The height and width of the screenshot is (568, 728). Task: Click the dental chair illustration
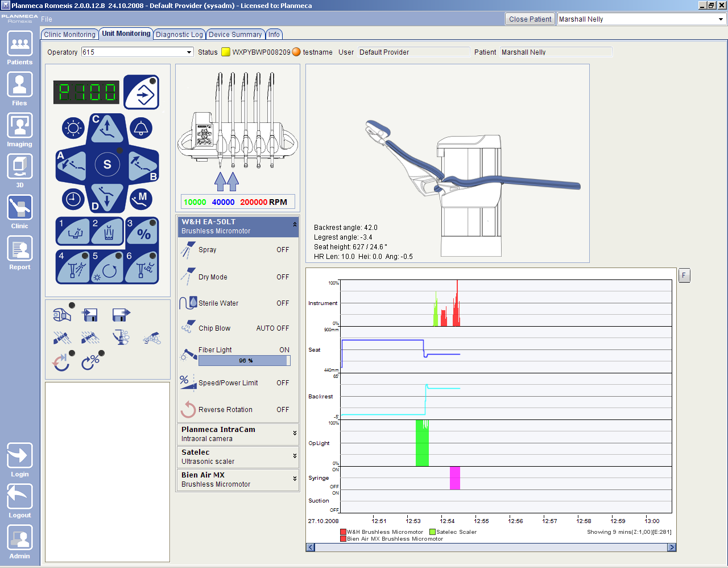pyautogui.click(x=472, y=187)
